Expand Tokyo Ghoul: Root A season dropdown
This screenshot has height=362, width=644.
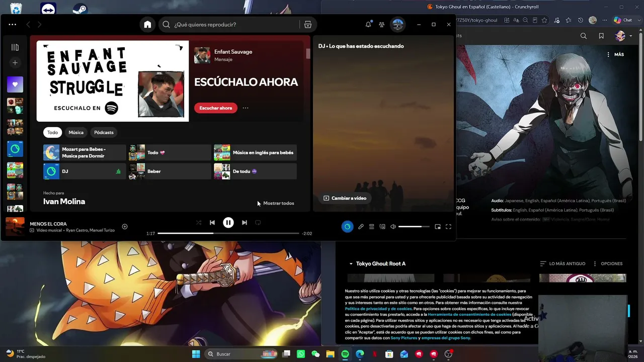click(x=377, y=263)
